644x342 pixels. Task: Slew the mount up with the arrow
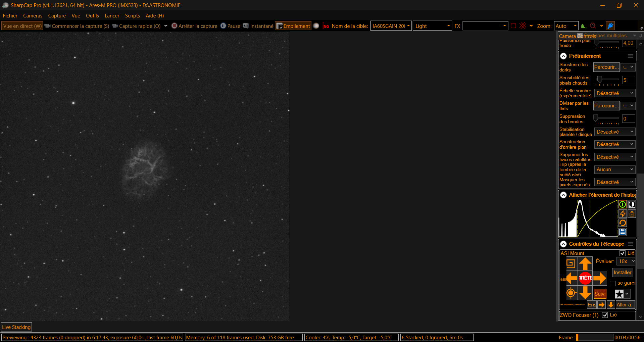[x=585, y=264]
